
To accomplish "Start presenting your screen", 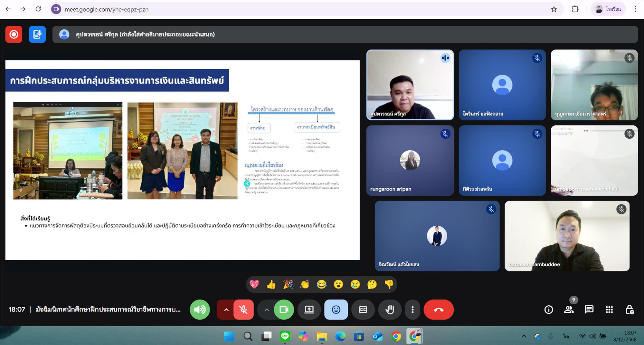I will pyautogui.click(x=309, y=310).
